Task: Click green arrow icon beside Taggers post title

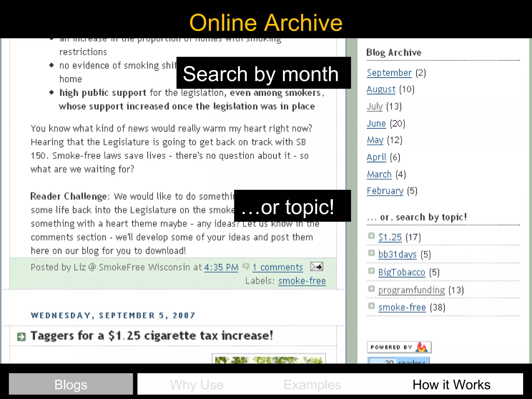Action: (21, 337)
